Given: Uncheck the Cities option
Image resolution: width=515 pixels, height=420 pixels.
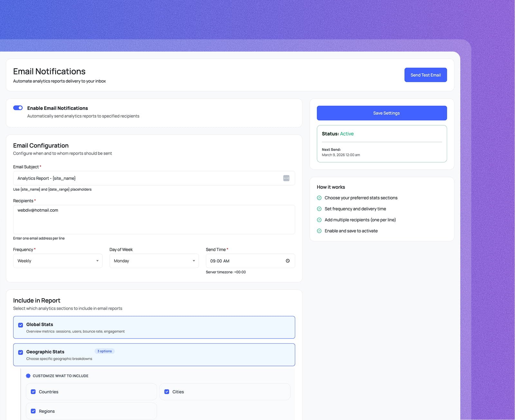Looking at the screenshot, I should click(167, 392).
